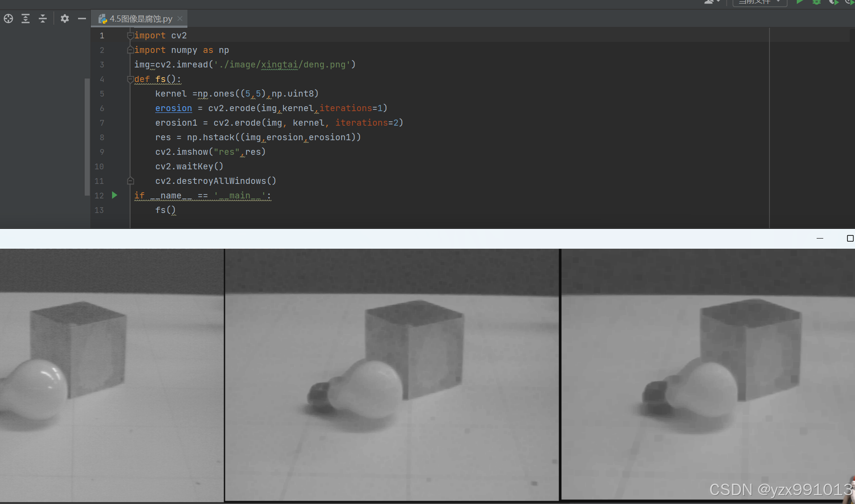855x504 pixels.
Task: Click the underlined erosion variable on line 6
Action: [x=173, y=108]
